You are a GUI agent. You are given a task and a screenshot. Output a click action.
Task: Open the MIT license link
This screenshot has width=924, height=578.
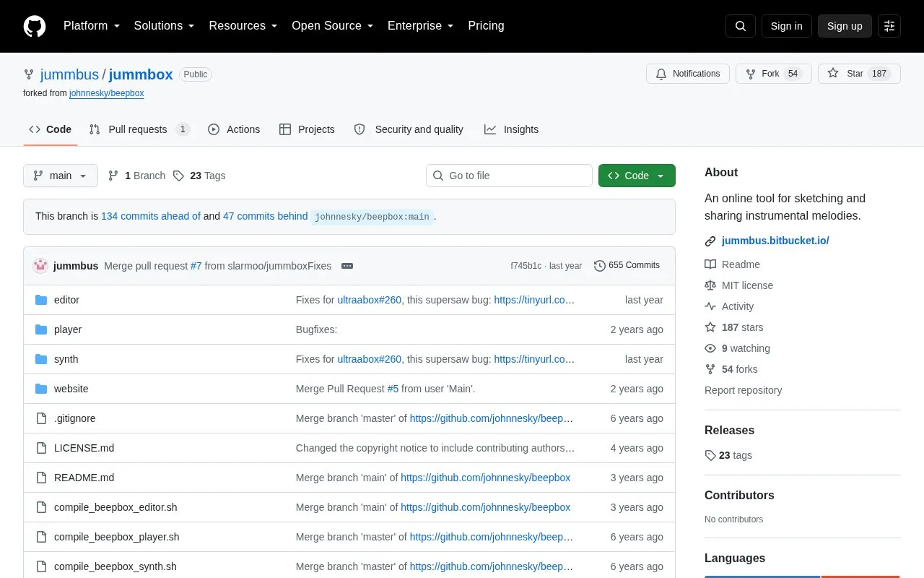coord(747,285)
